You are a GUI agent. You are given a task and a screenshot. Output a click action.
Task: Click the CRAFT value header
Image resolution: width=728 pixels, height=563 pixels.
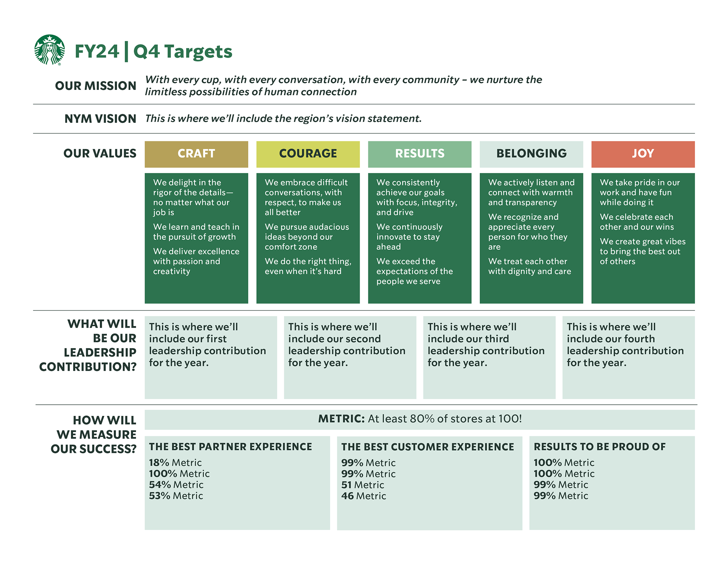pyautogui.click(x=196, y=154)
